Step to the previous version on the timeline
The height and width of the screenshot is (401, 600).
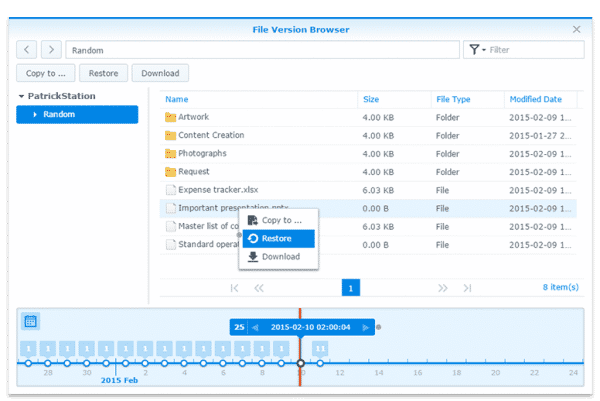click(254, 327)
